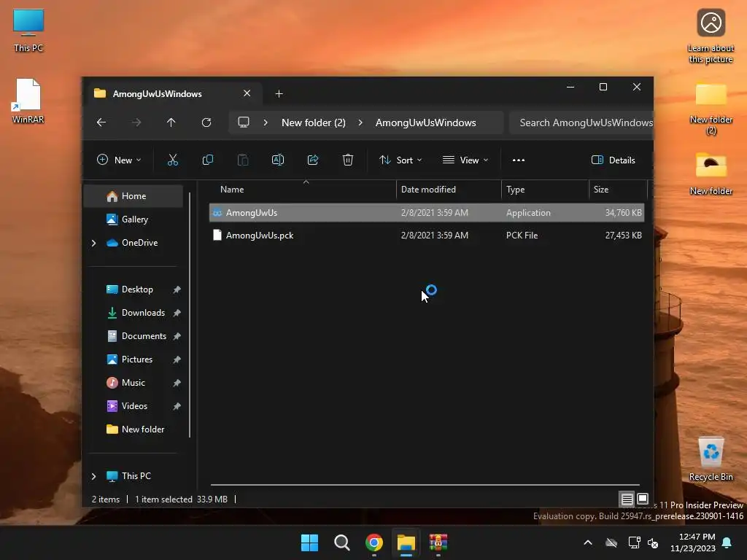
Task: Open Gallery in navigation pane
Action: 133,219
